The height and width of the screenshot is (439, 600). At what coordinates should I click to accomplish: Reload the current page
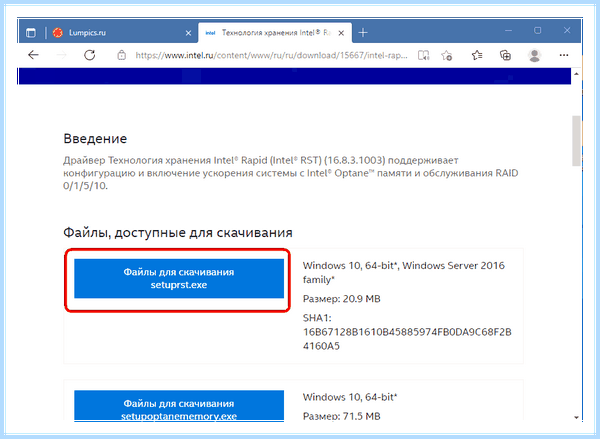90,55
